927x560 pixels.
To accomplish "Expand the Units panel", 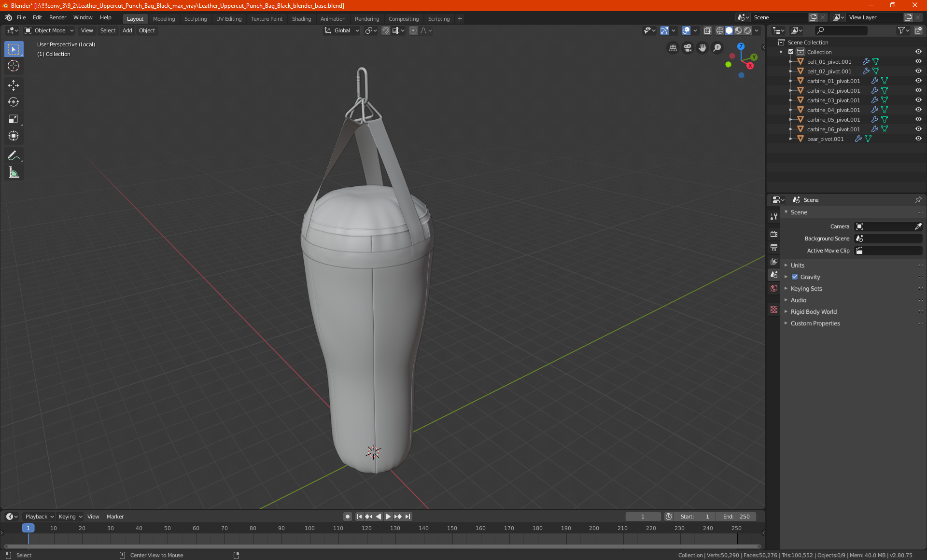I will pyautogui.click(x=797, y=266).
